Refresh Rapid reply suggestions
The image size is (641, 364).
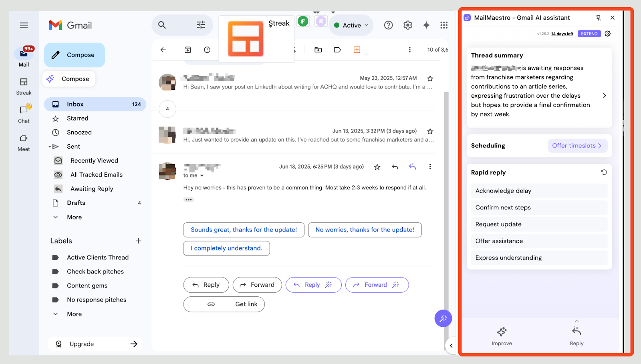(604, 172)
